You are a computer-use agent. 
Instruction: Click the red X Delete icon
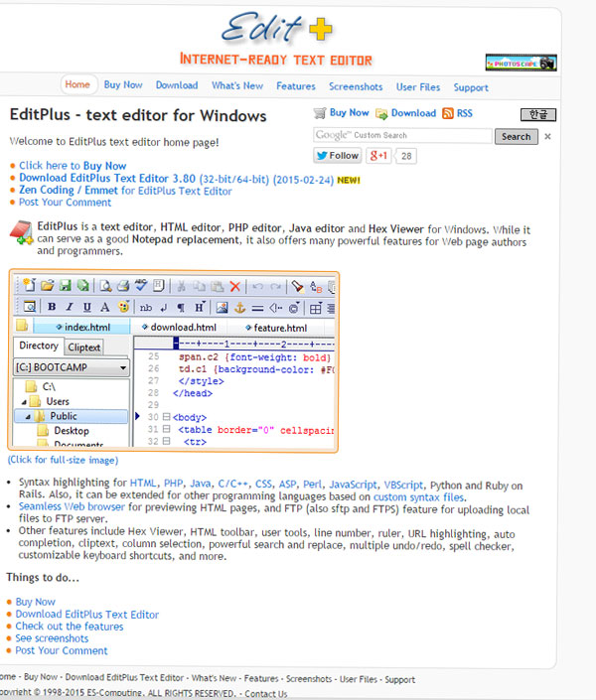[x=235, y=287]
